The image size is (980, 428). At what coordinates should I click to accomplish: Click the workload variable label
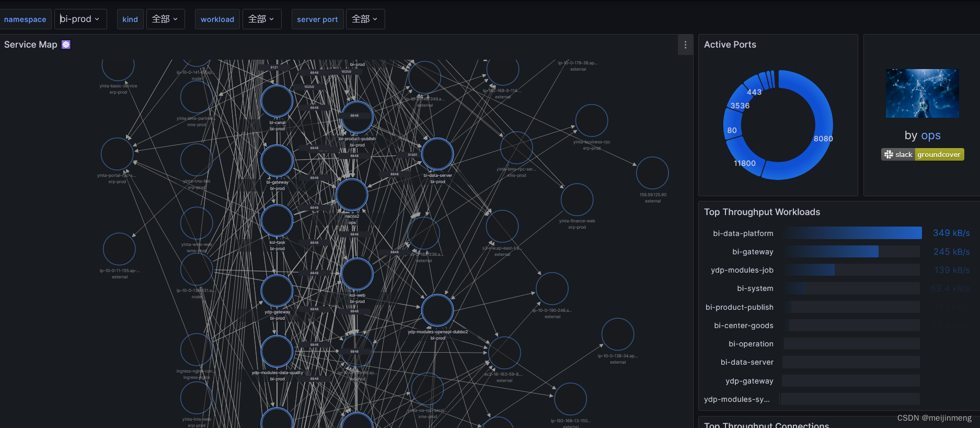[217, 19]
